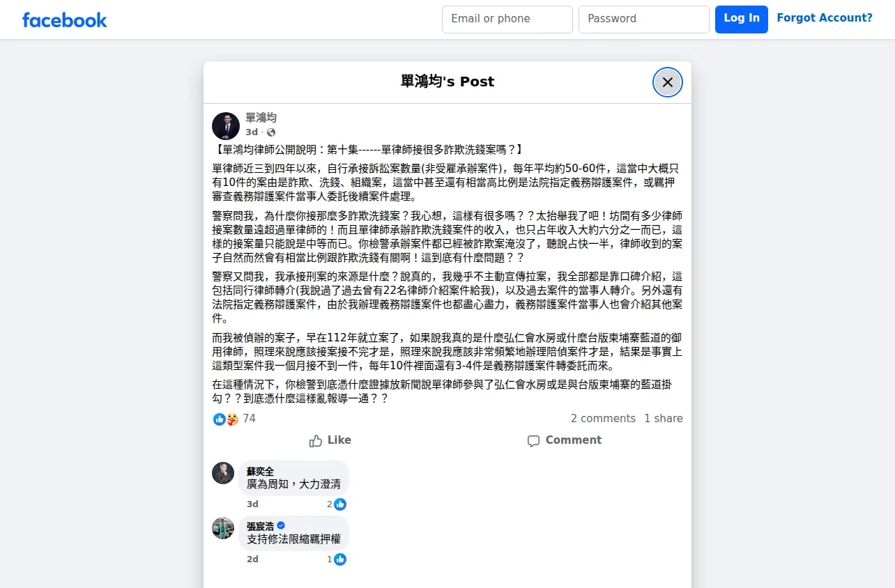Image resolution: width=895 pixels, height=588 pixels.
Task: Click like icon on 張宸浩's comment
Action: coord(340,559)
